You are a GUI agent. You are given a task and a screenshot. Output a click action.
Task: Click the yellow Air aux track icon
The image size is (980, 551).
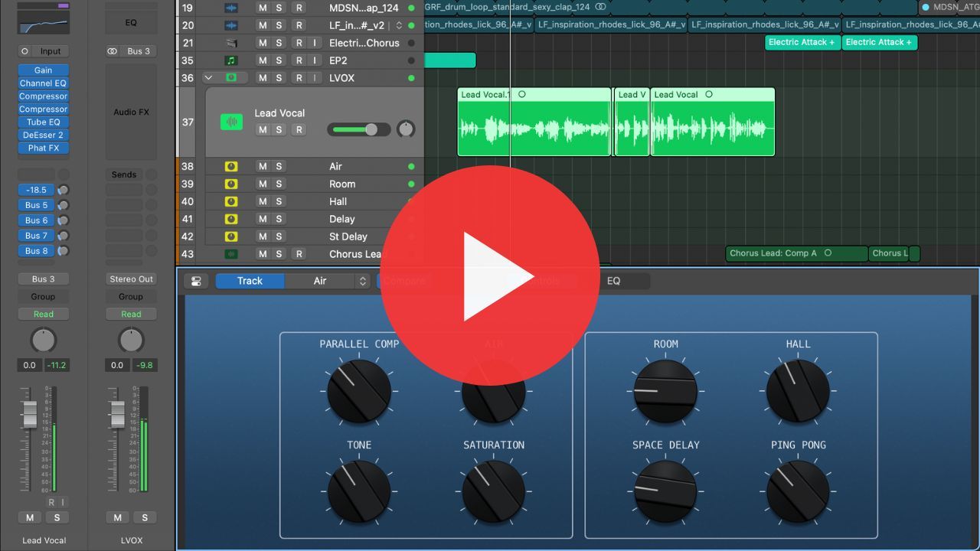(x=231, y=166)
